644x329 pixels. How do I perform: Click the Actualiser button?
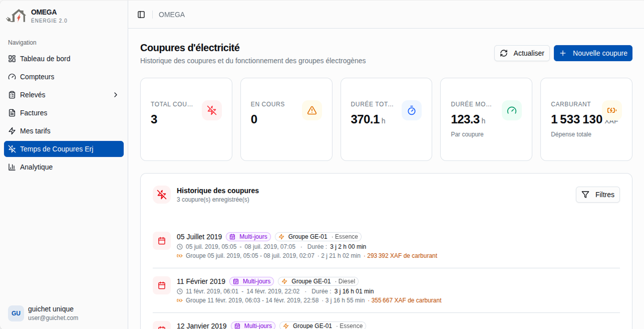(x=522, y=53)
